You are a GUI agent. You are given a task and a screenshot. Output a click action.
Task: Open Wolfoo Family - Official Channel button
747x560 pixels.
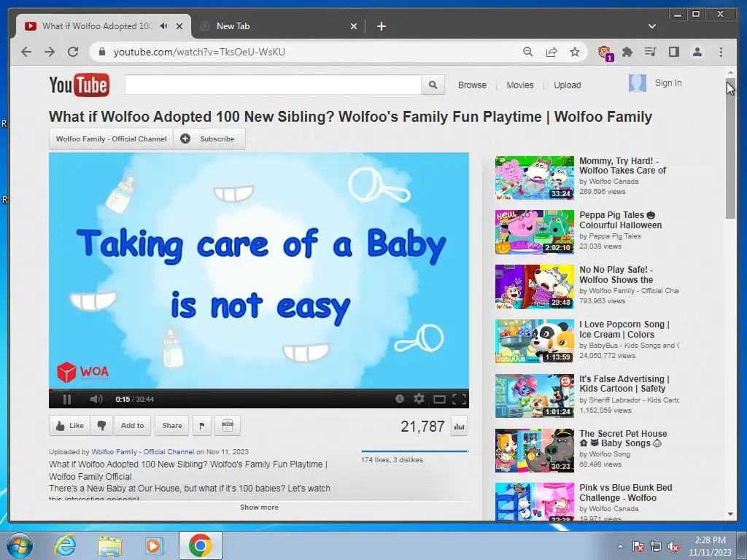point(111,139)
